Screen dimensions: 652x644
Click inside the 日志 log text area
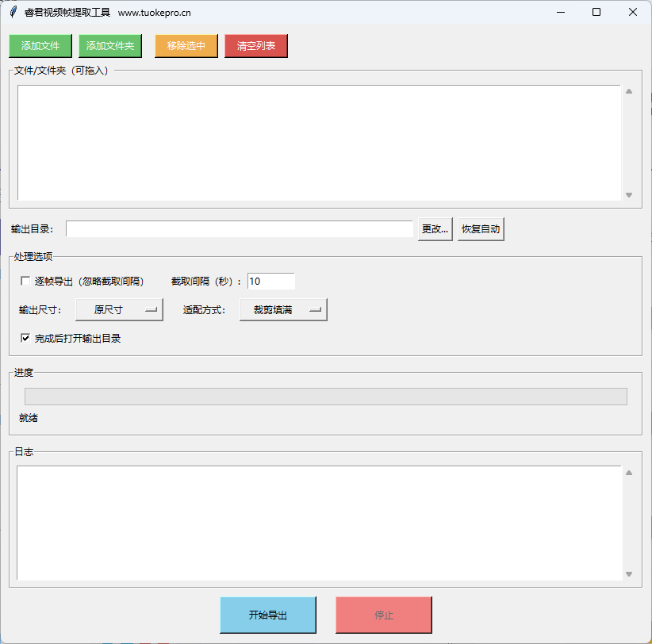click(319, 523)
